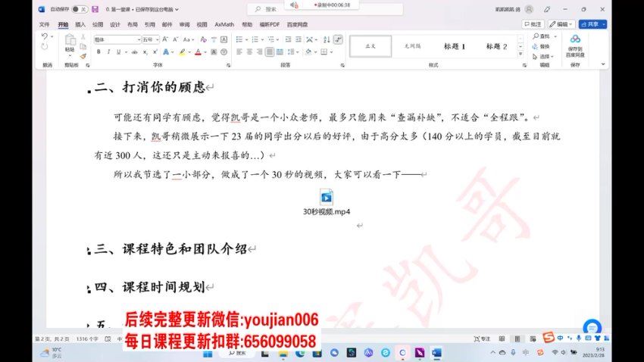Click the Redo icon
The width and height of the screenshot is (644, 362).
pyautogui.click(x=45, y=46)
